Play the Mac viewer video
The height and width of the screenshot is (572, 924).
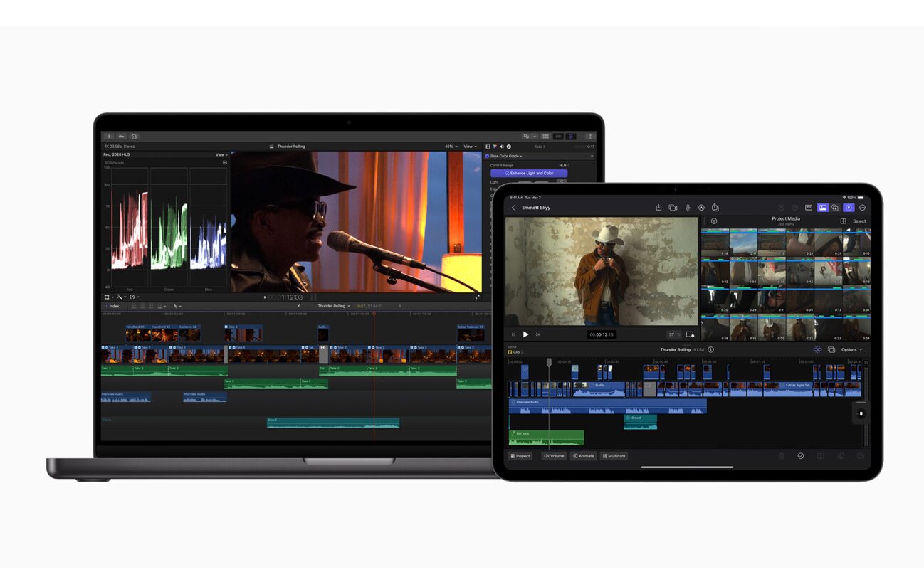[266, 297]
